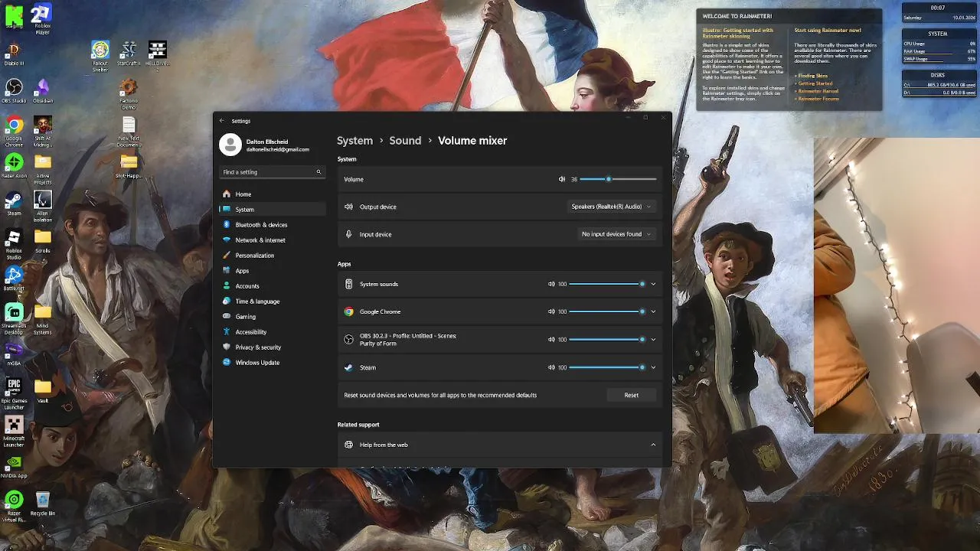
Task: Expand Steam app options chevron
Action: point(653,367)
